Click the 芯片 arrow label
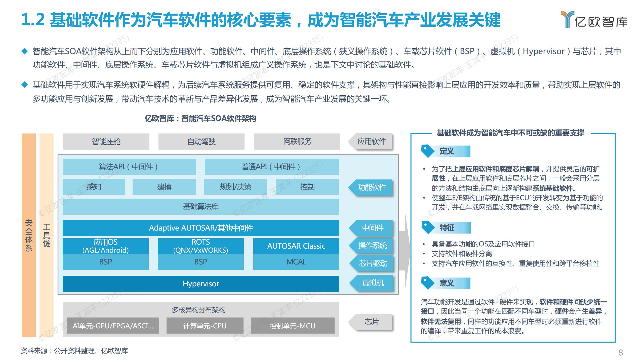This screenshot has width=644, height=362. (370, 322)
